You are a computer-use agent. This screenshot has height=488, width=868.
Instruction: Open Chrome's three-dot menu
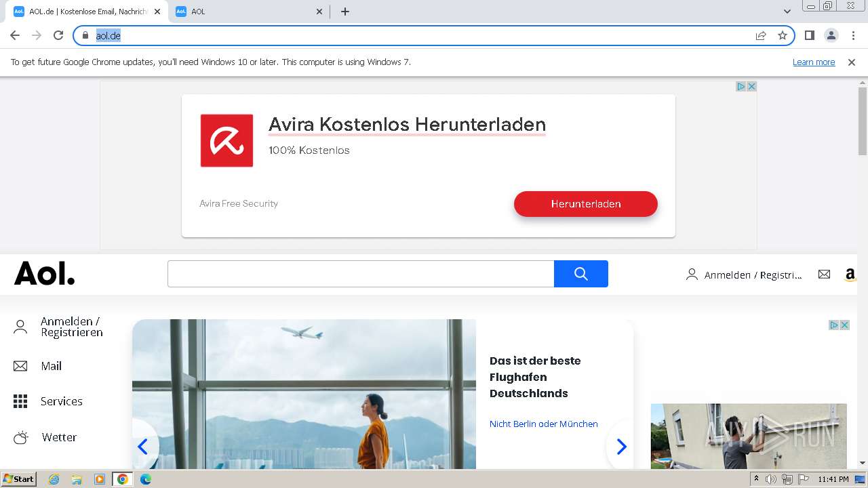853,35
